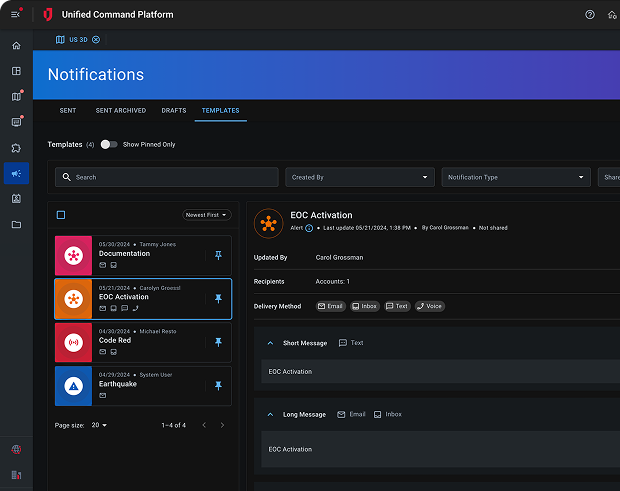Switch to the Sent Archived tab
620x491 pixels.
click(x=120, y=110)
